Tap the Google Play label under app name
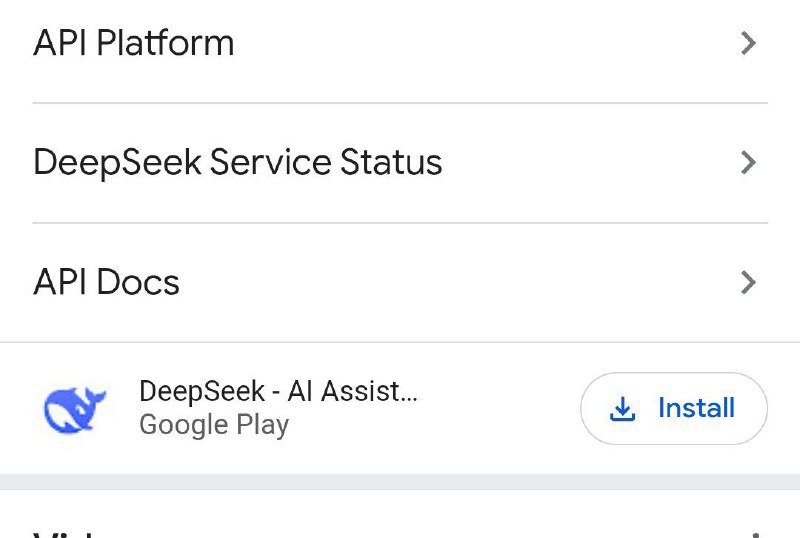The width and height of the screenshot is (800, 538). (x=214, y=425)
